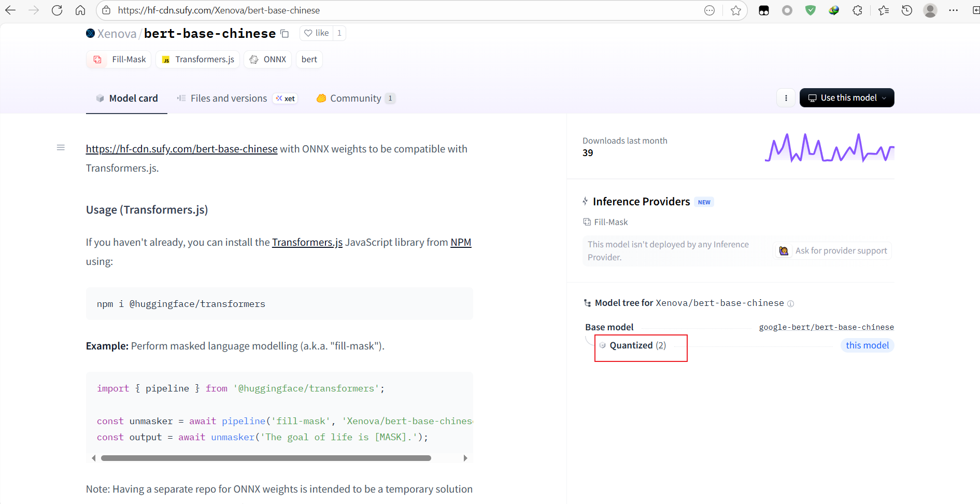Open the black extension icon after the star

pyautogui.click(x=764, y=10)
